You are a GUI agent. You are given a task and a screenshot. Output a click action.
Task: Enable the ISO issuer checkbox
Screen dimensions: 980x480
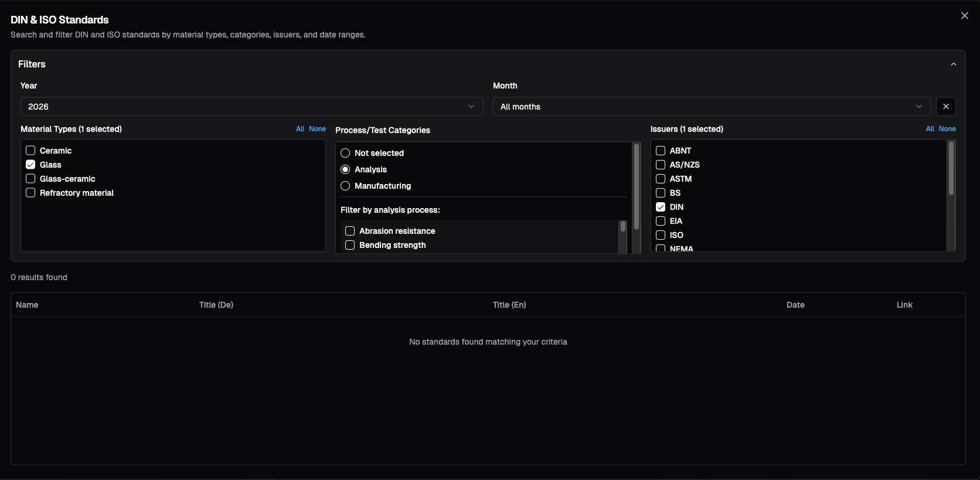(x=661, y=235)
